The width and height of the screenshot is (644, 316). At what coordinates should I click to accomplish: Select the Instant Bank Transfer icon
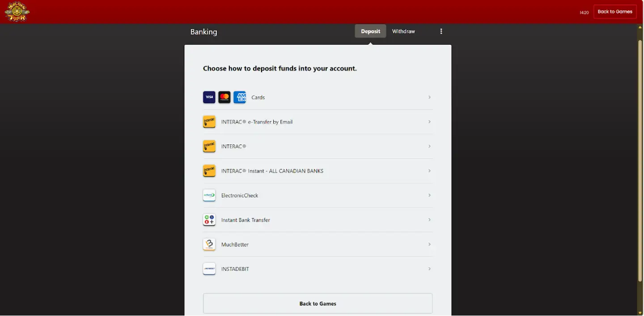[209, 219]
